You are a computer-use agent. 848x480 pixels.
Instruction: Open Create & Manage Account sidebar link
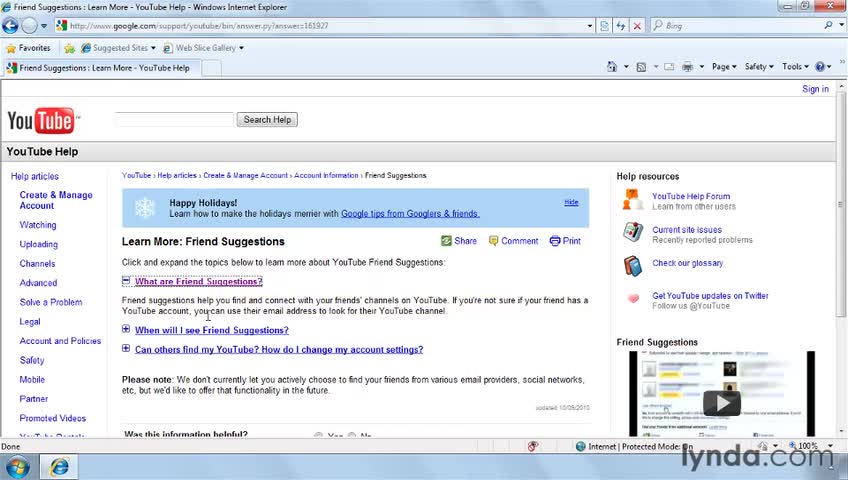(56, 200)
